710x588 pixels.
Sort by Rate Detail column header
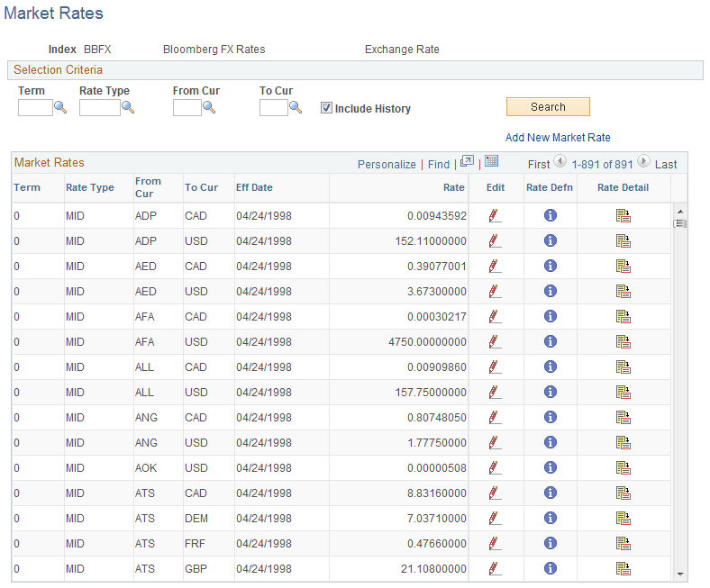point(624,187)
